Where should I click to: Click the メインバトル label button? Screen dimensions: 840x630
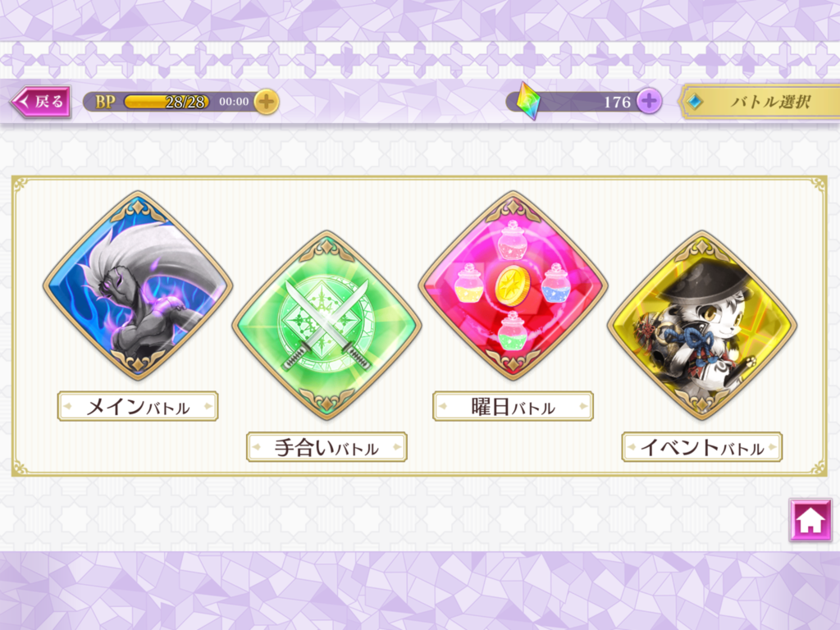(138, 407)
